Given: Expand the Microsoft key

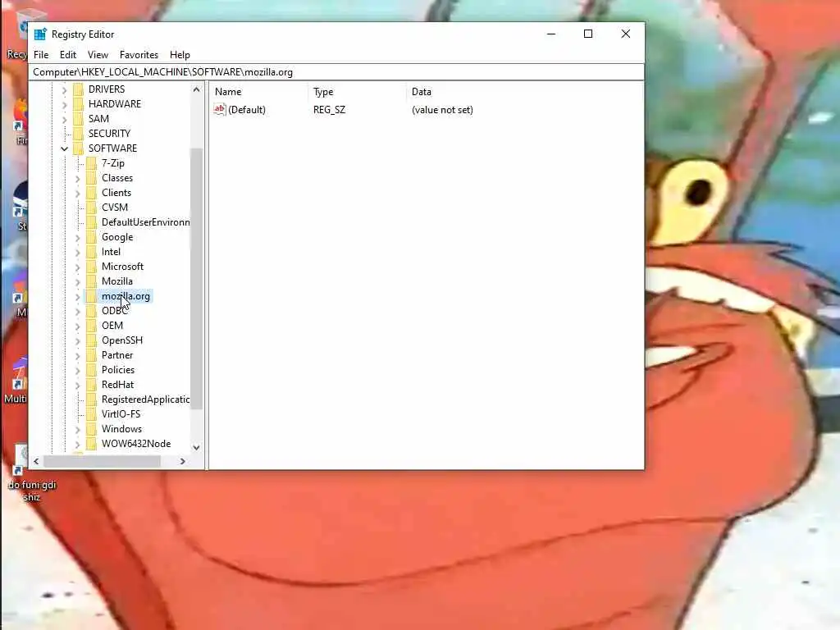Looking at the screenshot, I should click(x=78, y=267).
